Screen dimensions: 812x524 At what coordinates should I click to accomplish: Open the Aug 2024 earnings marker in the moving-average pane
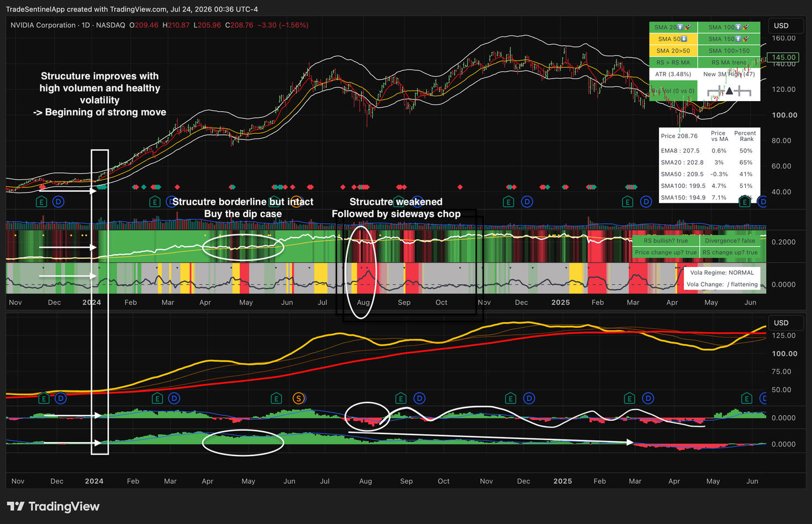401,398
